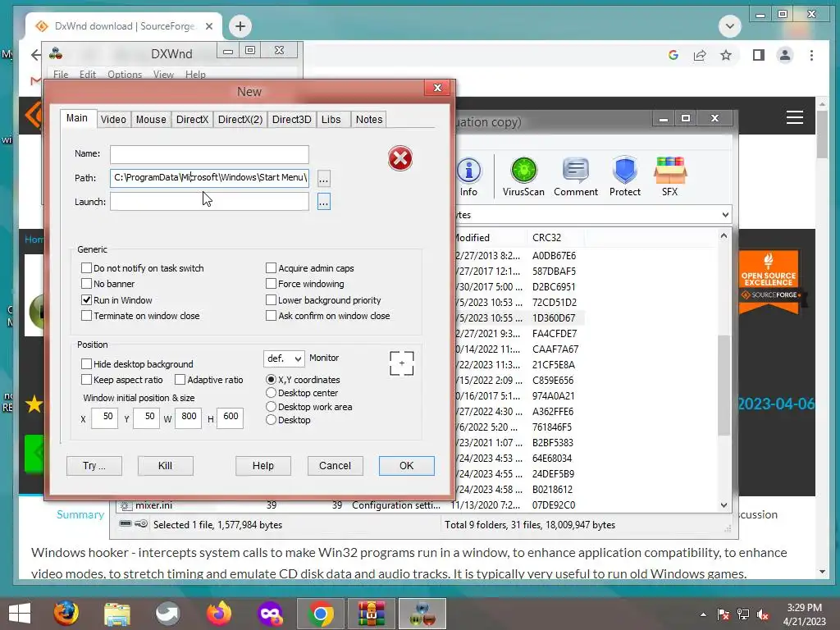Expand WinRAR address path dropdown
The image size is (840, 630).
(725, 215)
